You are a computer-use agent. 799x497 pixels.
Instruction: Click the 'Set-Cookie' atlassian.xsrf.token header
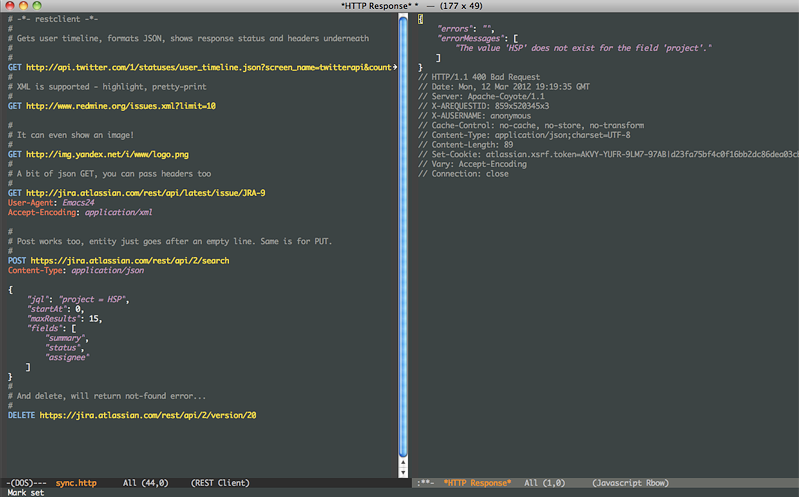[x=608, y=154]
